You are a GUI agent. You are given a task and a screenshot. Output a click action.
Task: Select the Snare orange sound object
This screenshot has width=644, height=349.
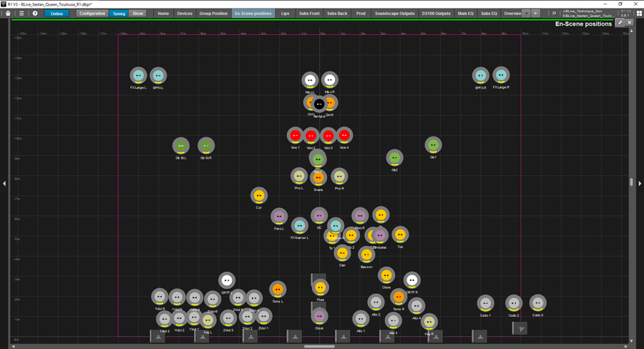(x=318, y=178)
